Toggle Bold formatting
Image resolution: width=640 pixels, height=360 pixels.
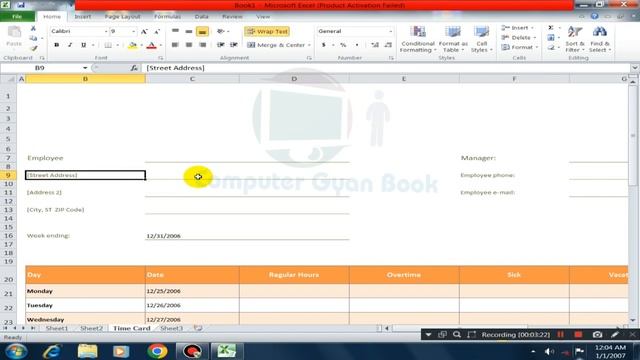[x=56, y=45]
